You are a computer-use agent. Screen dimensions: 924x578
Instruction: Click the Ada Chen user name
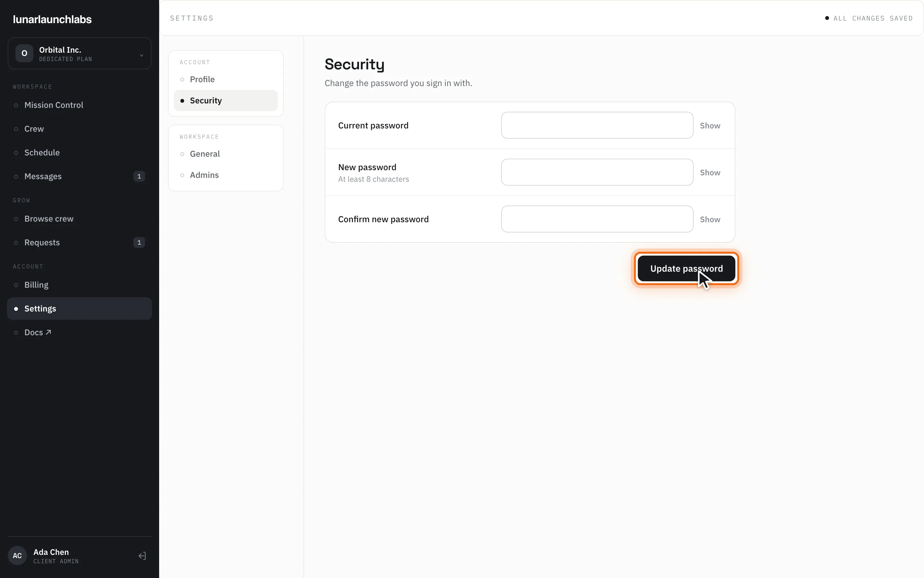point(51,552)
